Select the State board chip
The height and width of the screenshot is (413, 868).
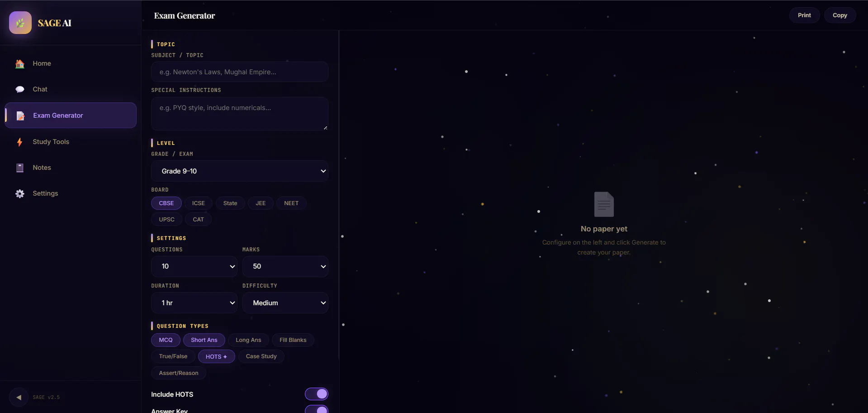[x=230, y=203]
